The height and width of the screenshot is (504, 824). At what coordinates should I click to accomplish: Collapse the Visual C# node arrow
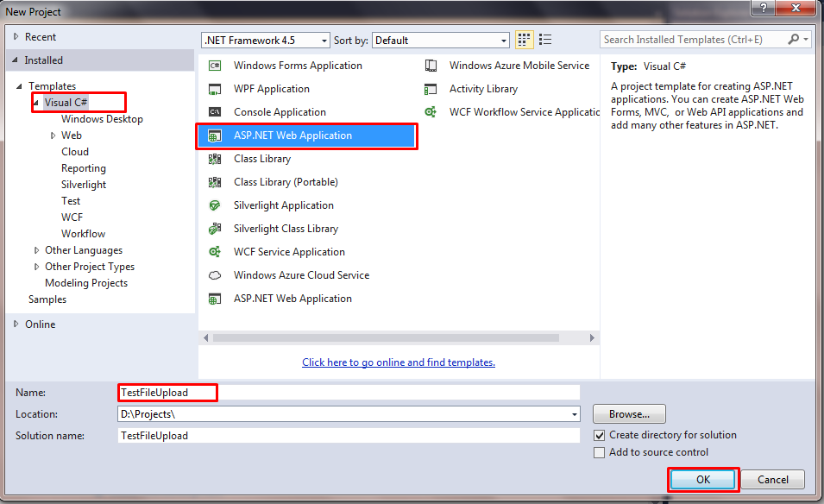(35, 103)
